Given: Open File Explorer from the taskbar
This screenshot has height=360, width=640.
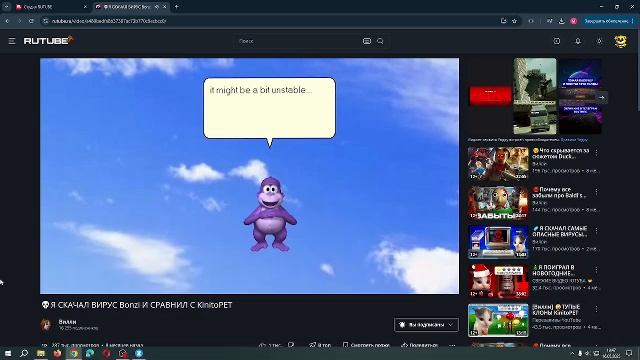Looking at the screenshot, I should pos(41,353).
